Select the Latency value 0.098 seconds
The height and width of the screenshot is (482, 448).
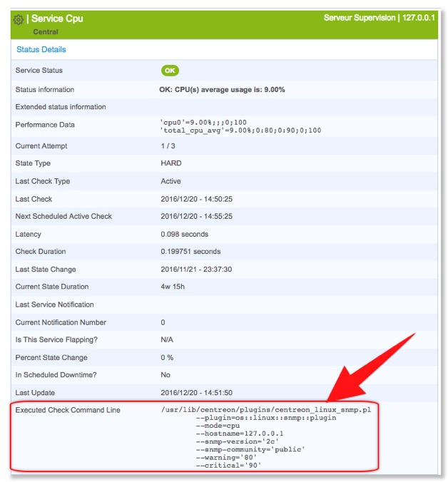tap(185, 234)
